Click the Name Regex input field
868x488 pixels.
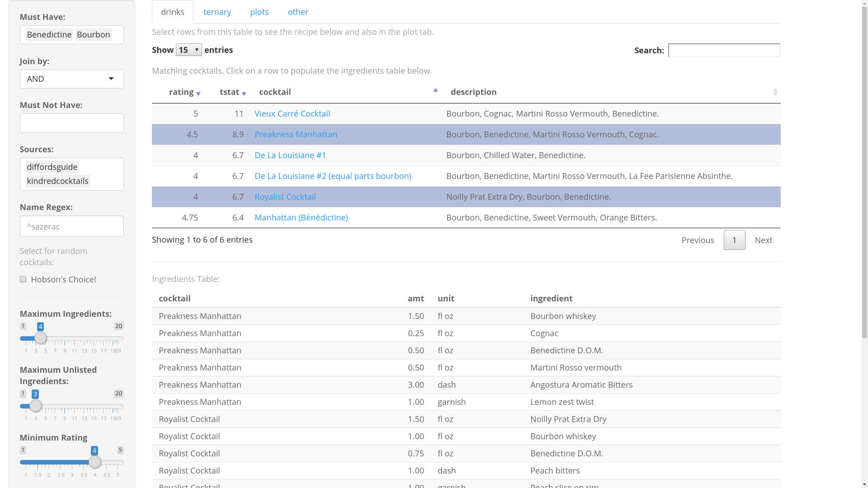[x=71, y=226]
